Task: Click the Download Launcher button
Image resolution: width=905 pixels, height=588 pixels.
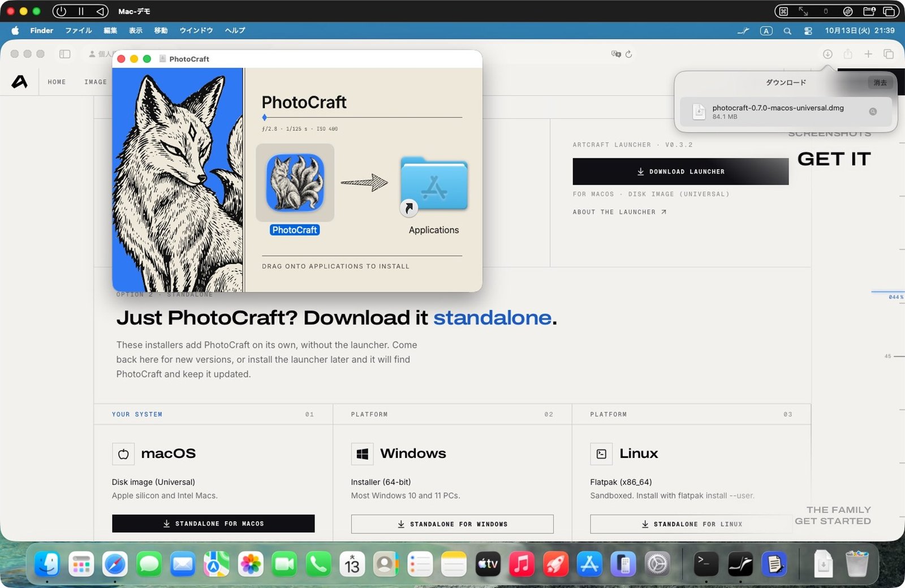Action: tap(680, 171)
